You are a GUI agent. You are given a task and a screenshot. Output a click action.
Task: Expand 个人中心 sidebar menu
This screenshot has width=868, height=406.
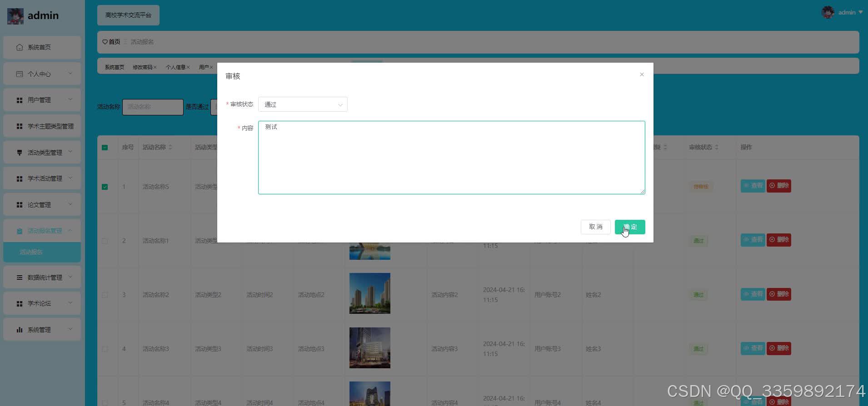[42, 74]
